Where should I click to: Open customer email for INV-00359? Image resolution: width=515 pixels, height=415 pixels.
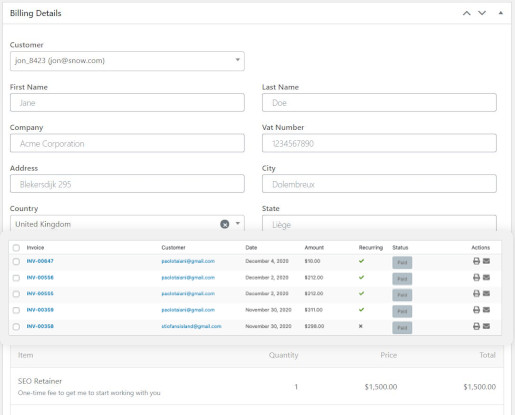pyautogui.click(x=188, y=310)
